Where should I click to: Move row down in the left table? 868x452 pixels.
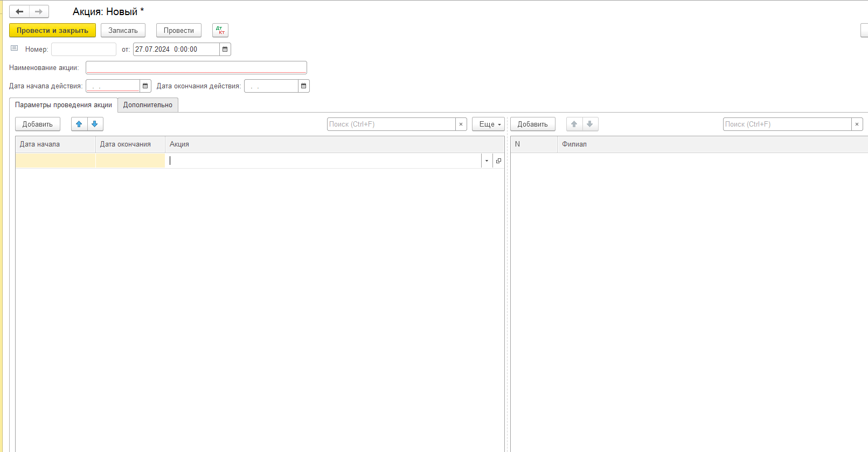pyautogui.click(x=95, y=124)
